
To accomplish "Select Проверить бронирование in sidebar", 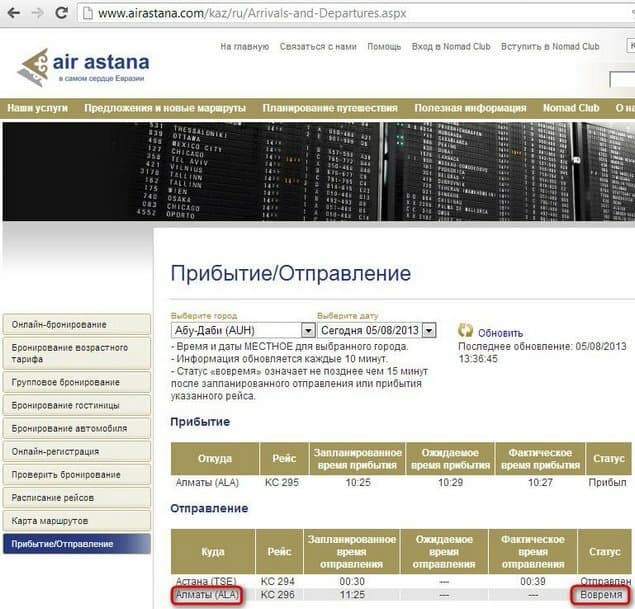I will click(x=77, y=475).
